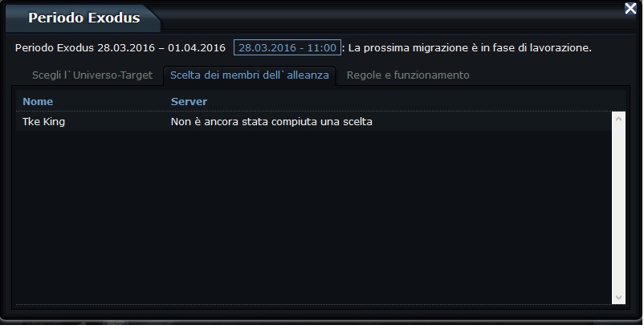Viewport: 644px width, 329px height.
Task: Open the Scegli l`Universo-Target tab
Action: coord(92,75)
